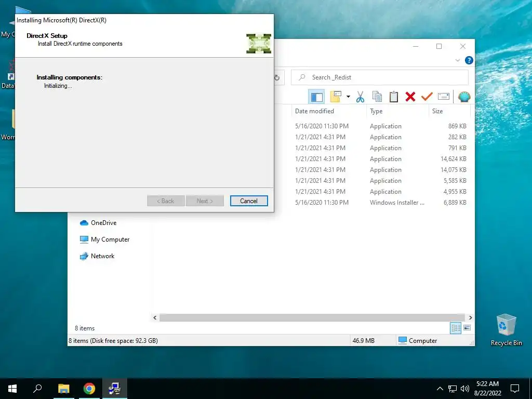Viewport: 532px width, 399px height.
Task: Click the disabled Back button in DirectX Setup
Action: click(x=166, y=201)
